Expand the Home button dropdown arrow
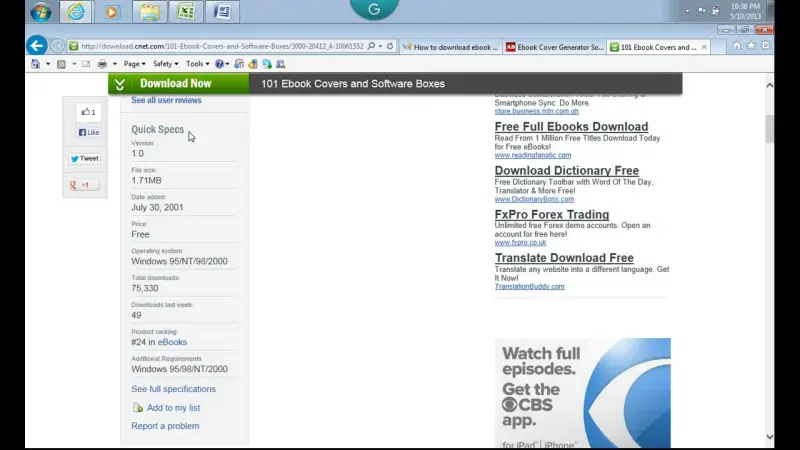The image size is (800, 450). (x=47, y=64)
